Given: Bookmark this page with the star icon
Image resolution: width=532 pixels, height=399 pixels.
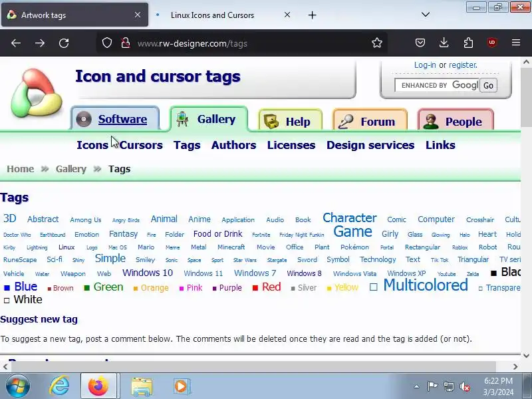Looking at the screenshot, I should pyautogui.click(x=376, y=43).
